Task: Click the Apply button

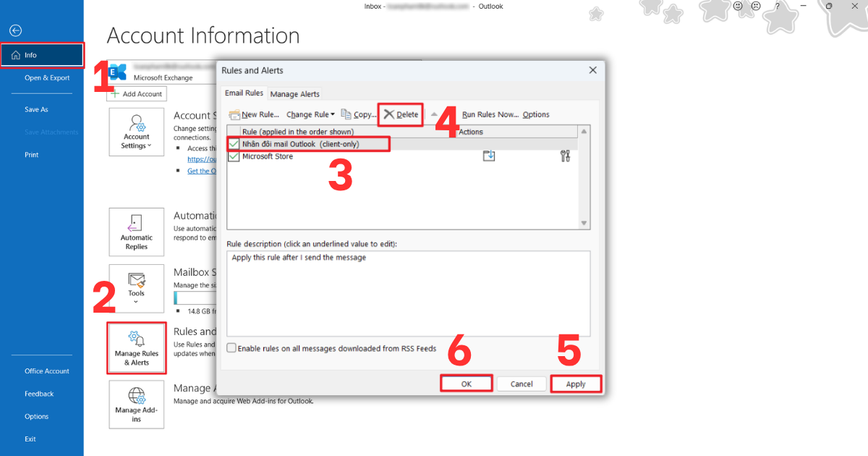Action: point(576,384)
